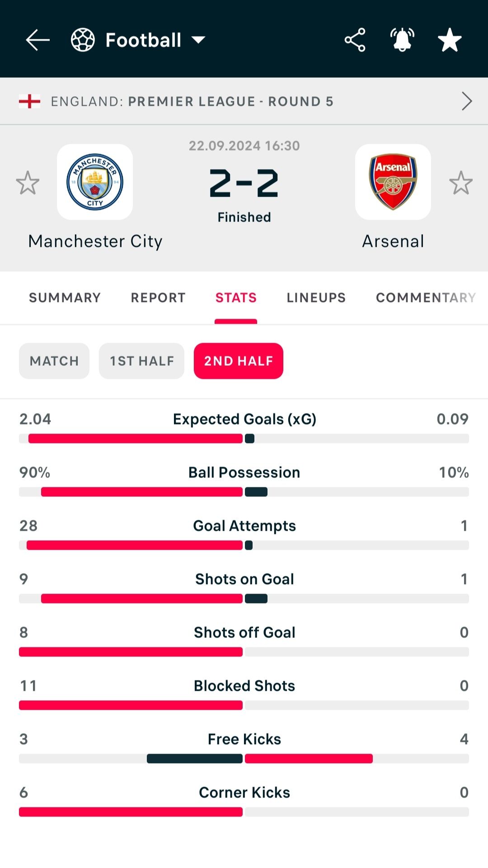Favorite Manchester City with star toggle

[28, 183]
